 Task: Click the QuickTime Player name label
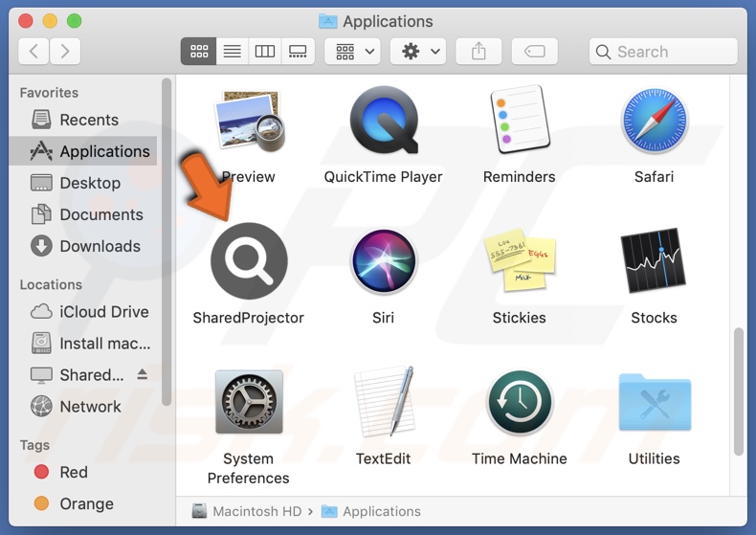384,177
